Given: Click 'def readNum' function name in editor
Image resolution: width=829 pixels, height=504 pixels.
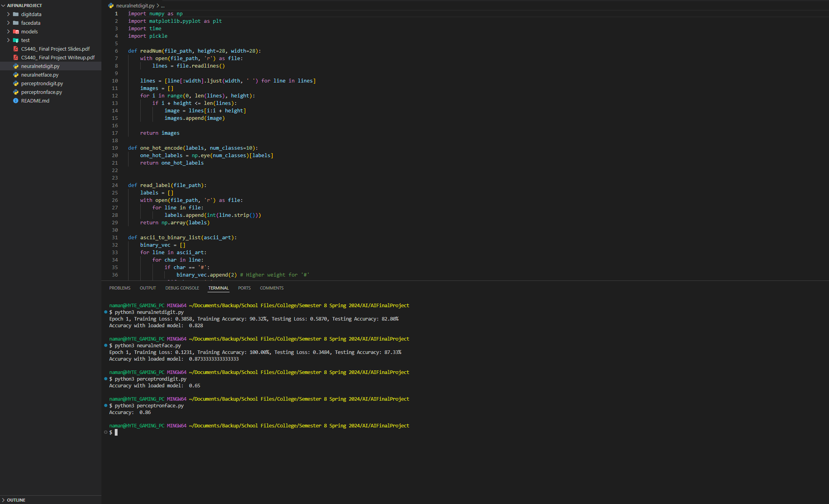Looking at the screenshot, I should 151,51.
